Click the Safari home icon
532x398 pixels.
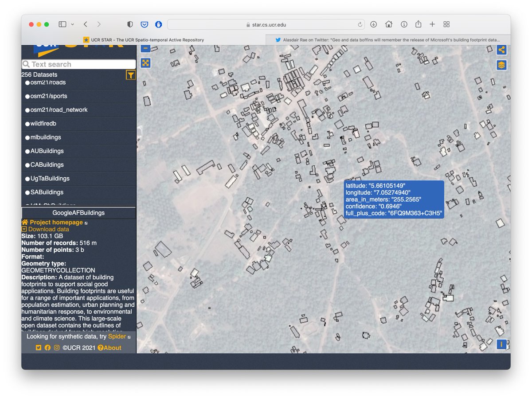tap(389, 24)
